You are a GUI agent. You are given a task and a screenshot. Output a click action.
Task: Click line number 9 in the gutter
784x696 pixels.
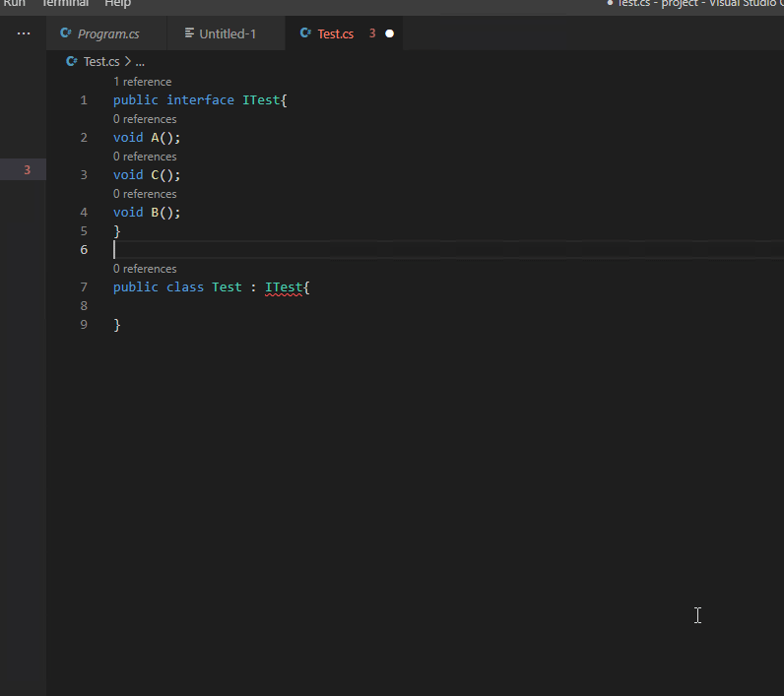(84, 325)
